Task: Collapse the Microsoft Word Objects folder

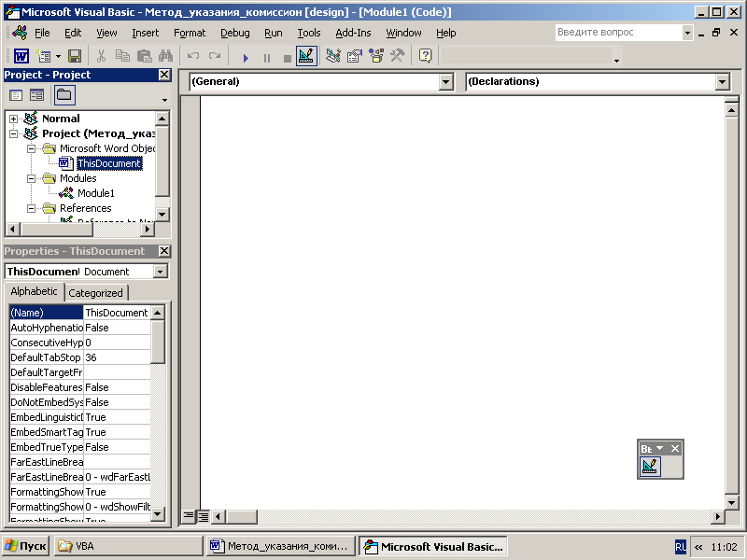Action: pyautogui.click(x=31, y=148)
